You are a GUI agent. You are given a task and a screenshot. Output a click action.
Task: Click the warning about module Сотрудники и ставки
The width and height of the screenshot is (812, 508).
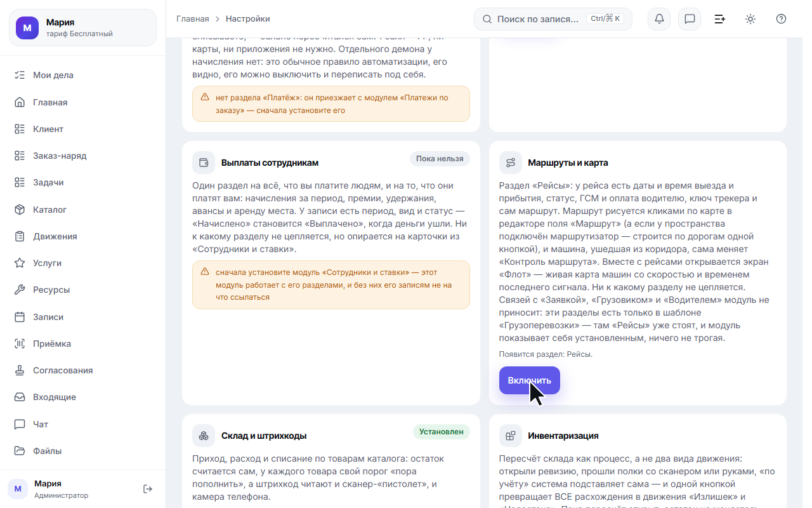pos(331,284)
